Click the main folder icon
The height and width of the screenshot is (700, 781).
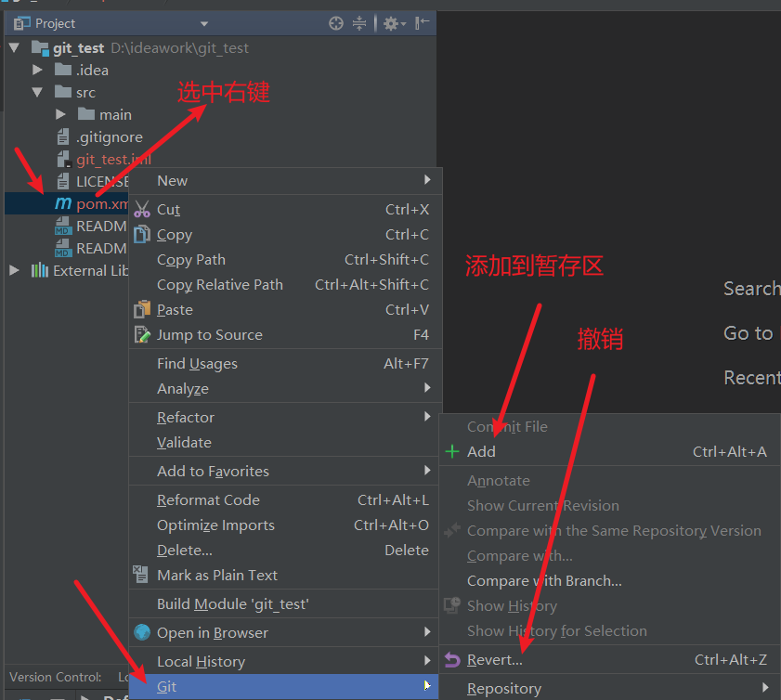coord(86,114)
